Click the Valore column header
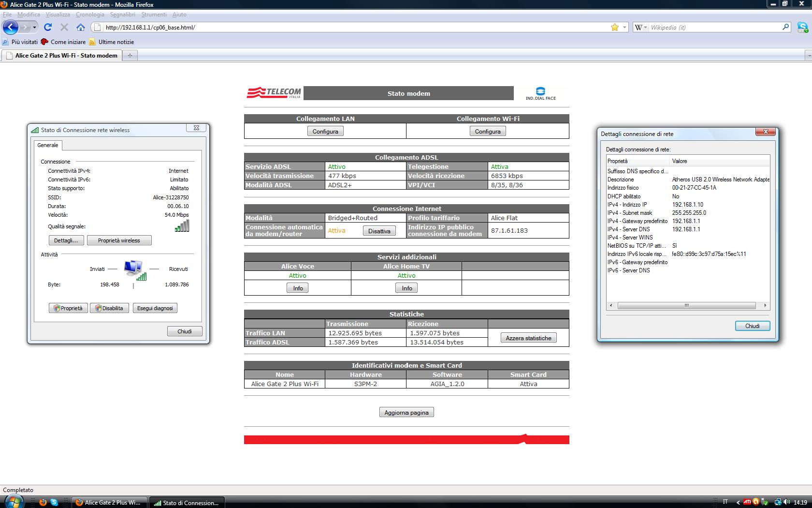The height and width of the screenshot is (508, 812). pos(720,161)
